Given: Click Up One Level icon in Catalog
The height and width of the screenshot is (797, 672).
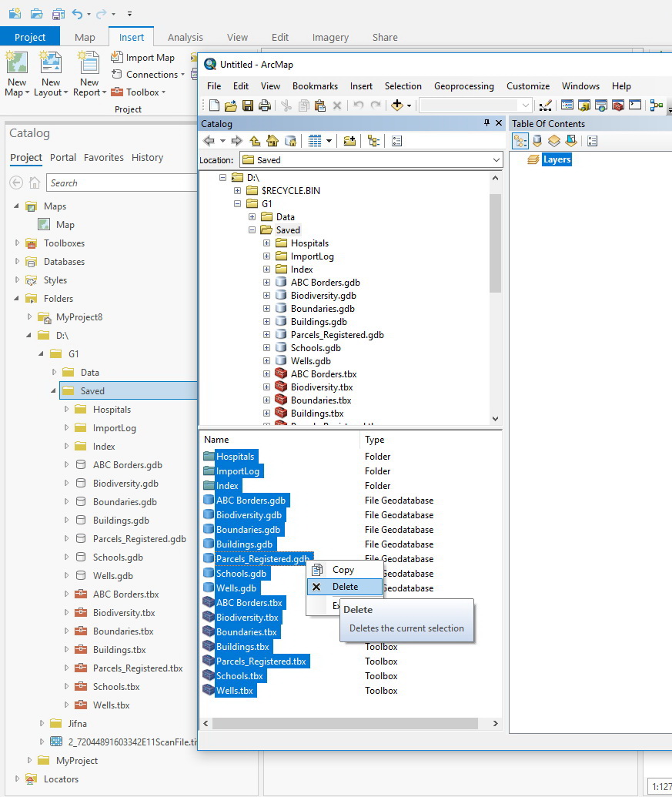Looking at the screenshot, I should (255, 141).
